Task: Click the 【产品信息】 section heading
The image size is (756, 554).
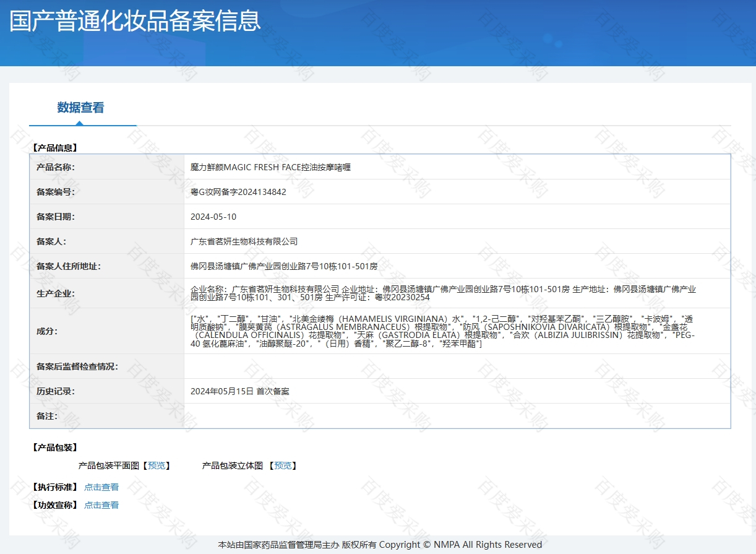Action: coord(54,148)
